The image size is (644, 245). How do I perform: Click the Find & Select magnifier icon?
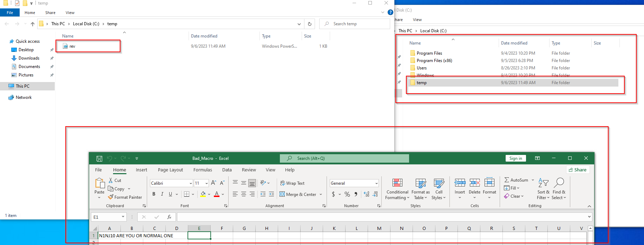point(559,183)
